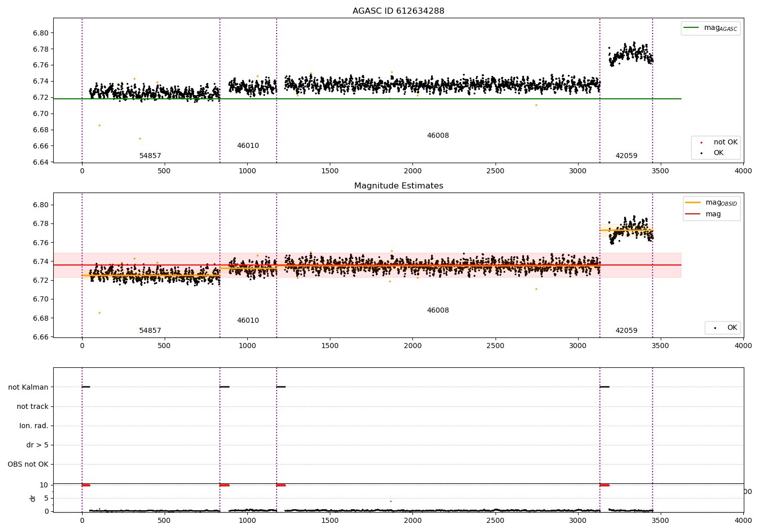Click the red dr=10 markers at obsid 42059 start
This screenshot has height=532, width=760.
pyautogui.click(x=604, y=485)
